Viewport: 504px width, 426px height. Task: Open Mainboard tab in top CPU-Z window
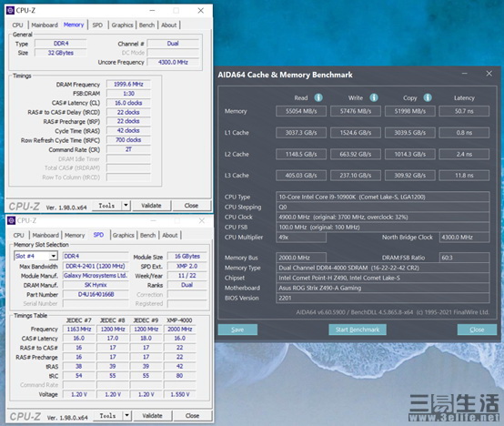point(45,25)
